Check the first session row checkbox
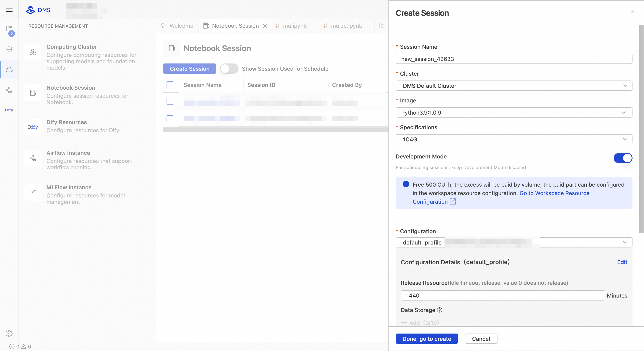The width and height of the screenshot is (644, 351). click(170, 101)
